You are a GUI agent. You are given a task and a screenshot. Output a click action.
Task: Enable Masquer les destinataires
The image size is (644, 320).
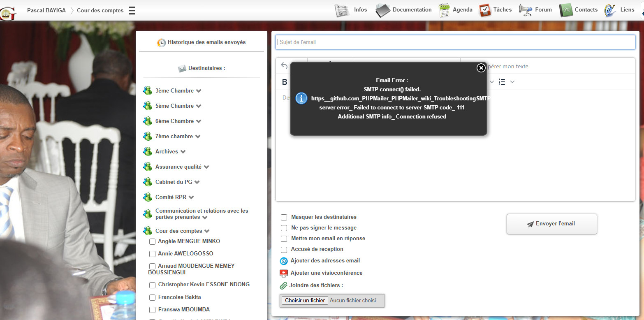(284, 217)
